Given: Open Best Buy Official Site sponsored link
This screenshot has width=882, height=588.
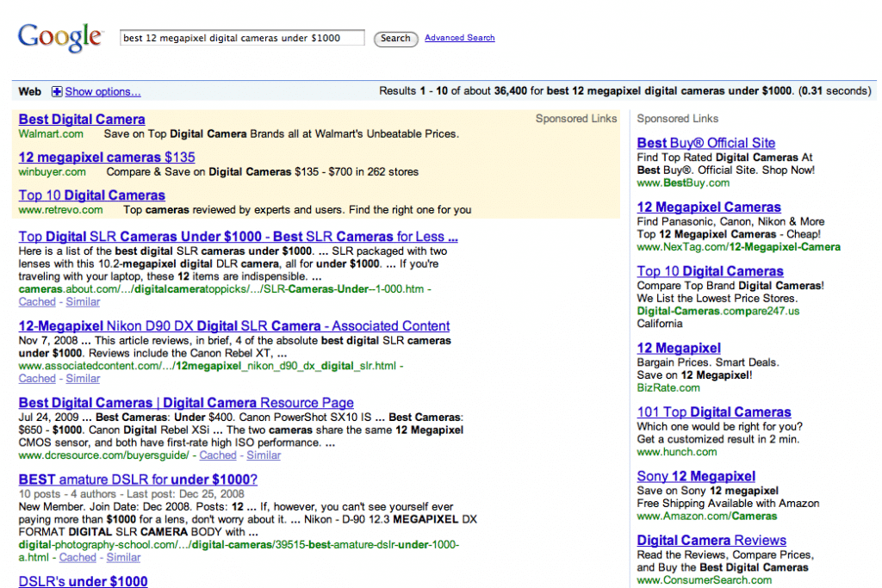Looking at the screenshot, I should coord(705,143).
